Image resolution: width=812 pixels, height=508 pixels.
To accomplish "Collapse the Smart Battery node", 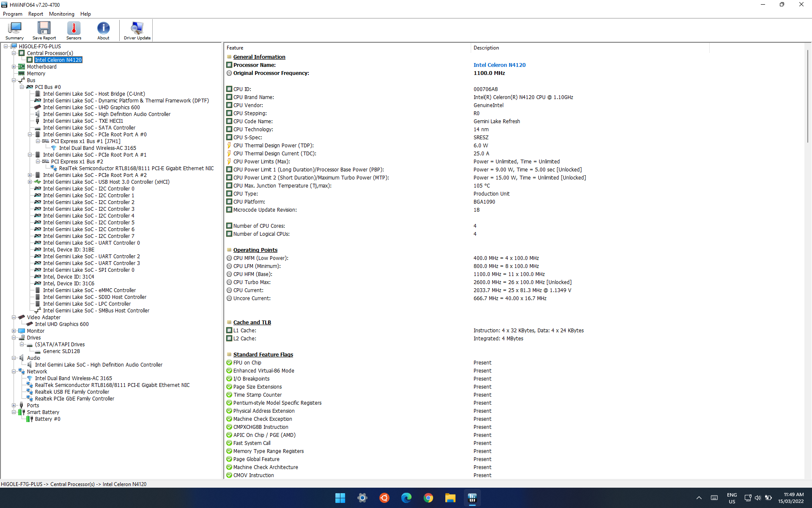I will pyautogui.click(x=14, y=412).
